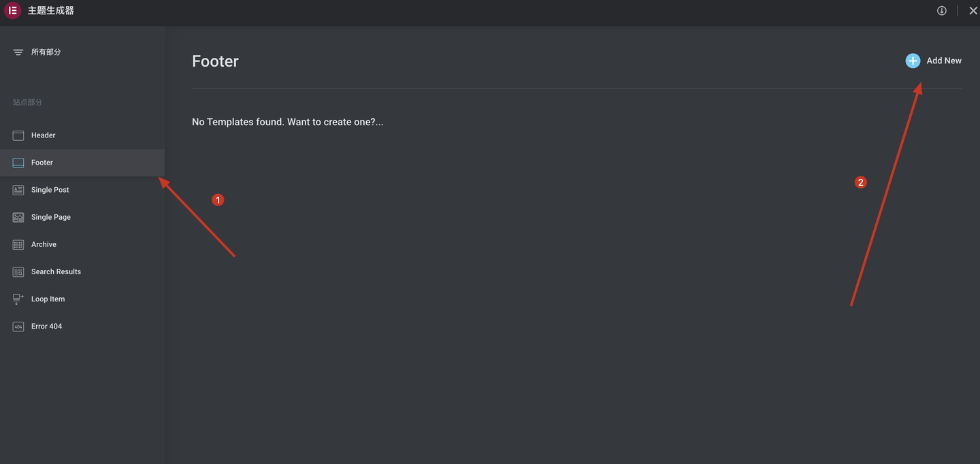The height and width of the screenshot is (464, 980).
Task: Click the 所有部分 filter lines icon
Action: pos(18,52)
